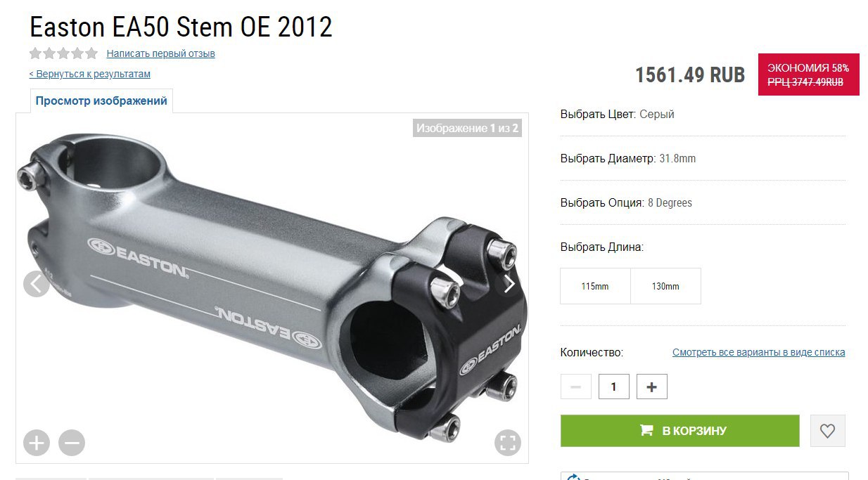
Task: Decrease quantity with the minus button
Action: pos(575,387)
